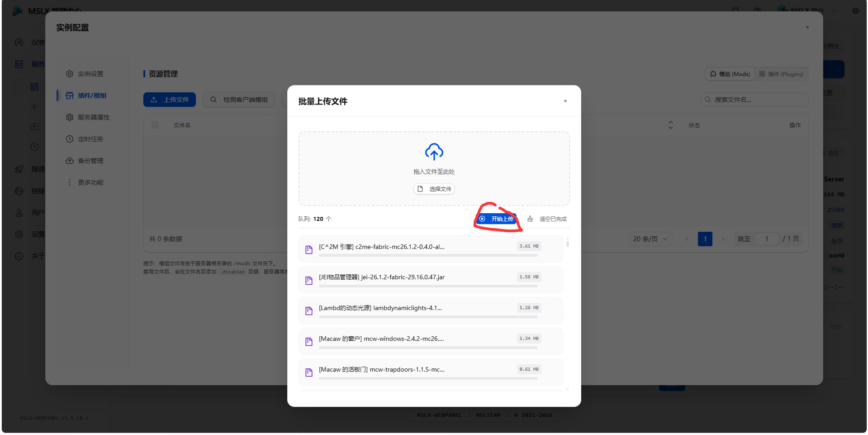Switch to the 模组 (Mods) tab
The width and height of the screenshot is (868, 435).
click(730, 74)
